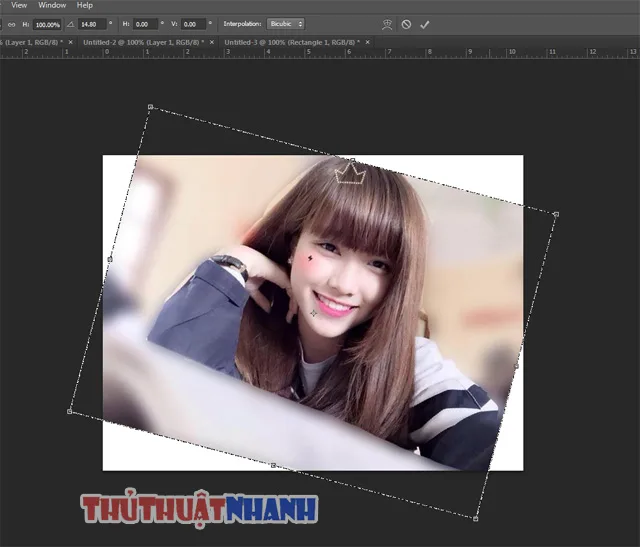Click the bottom-middle transform edge handle
The image size is (640, 547).
click(273, 465)
